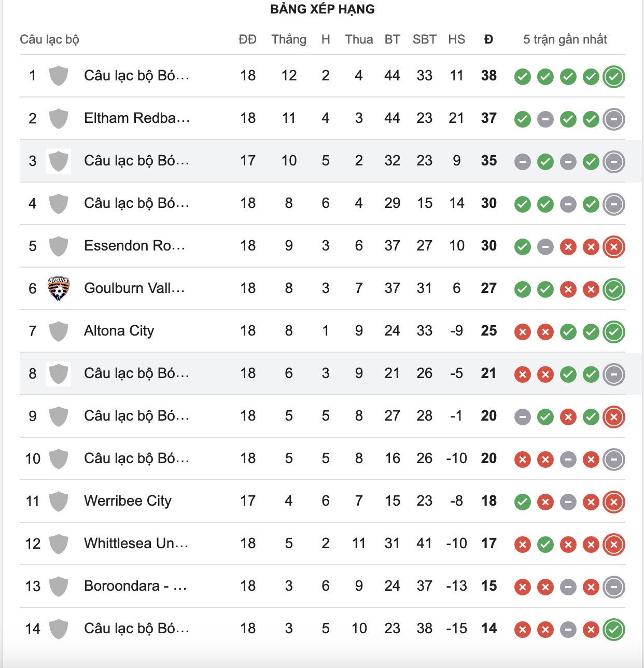Click Altona City's most recent win icon
Image resolution: width=644 pixels, height=668 pixels.
[x=614, y=332]
